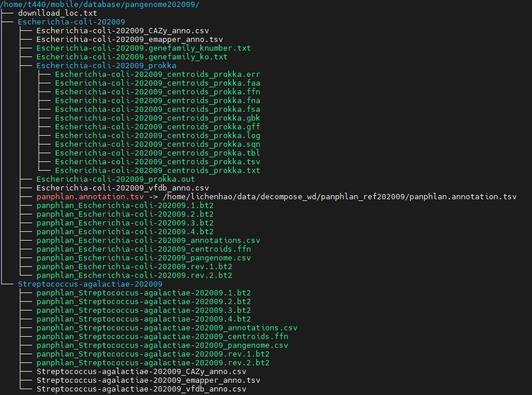Select the centroids_prokka.tbl file

click(x=157, y=153)
